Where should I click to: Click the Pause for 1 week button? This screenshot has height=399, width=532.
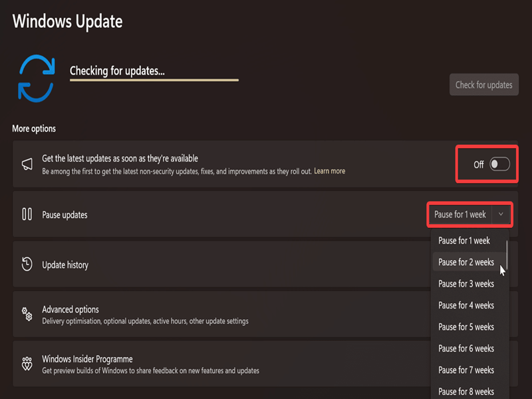tap(460, 214)
